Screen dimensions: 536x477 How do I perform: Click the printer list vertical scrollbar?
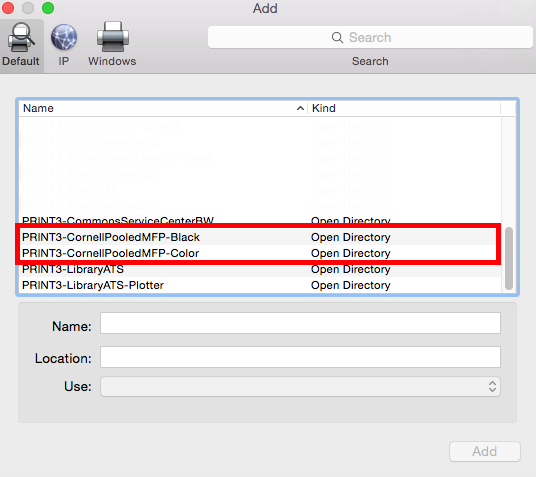coord(509,258)
